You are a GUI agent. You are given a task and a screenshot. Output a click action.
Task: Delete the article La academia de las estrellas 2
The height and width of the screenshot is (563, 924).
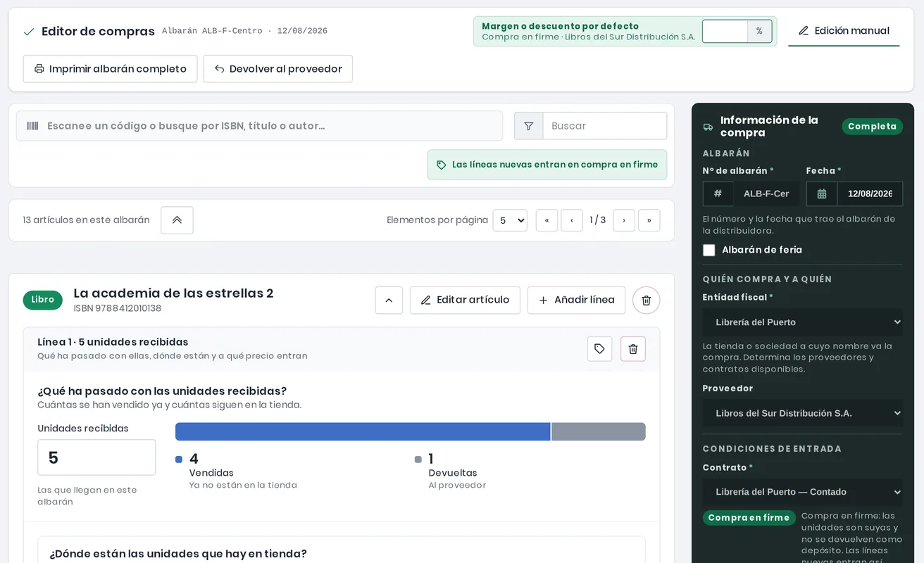[x=647, y=301]
